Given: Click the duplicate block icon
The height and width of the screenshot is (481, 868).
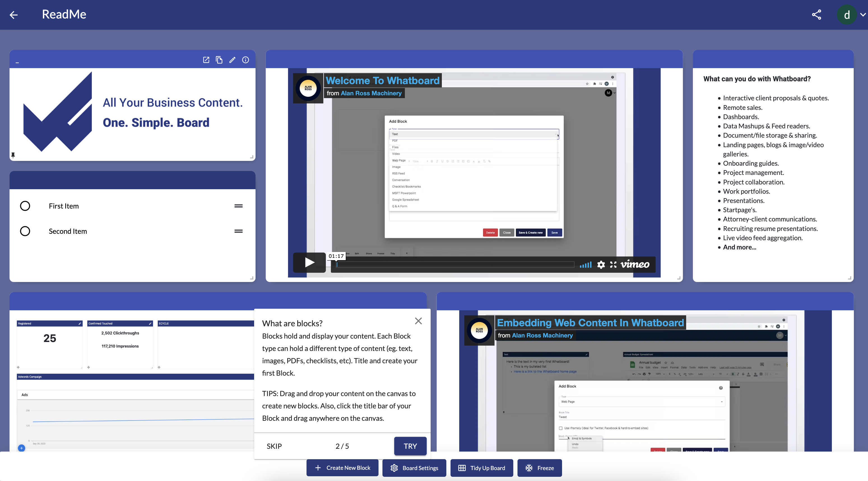Looking at the screenshot, I should coord(219,60).
